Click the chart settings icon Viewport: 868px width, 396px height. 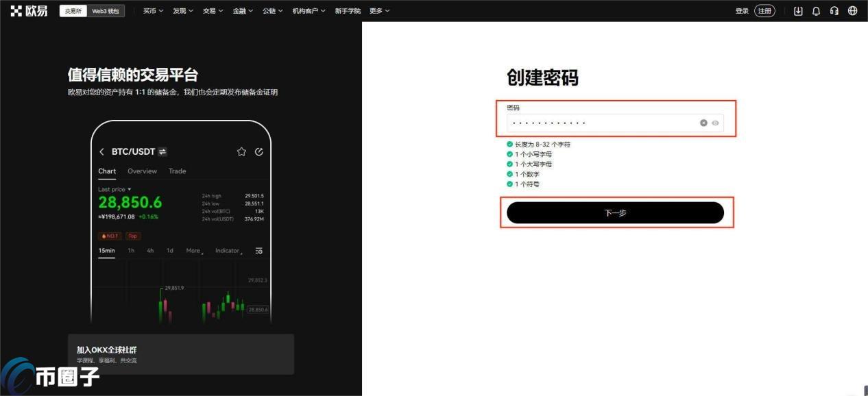point(258,251)
